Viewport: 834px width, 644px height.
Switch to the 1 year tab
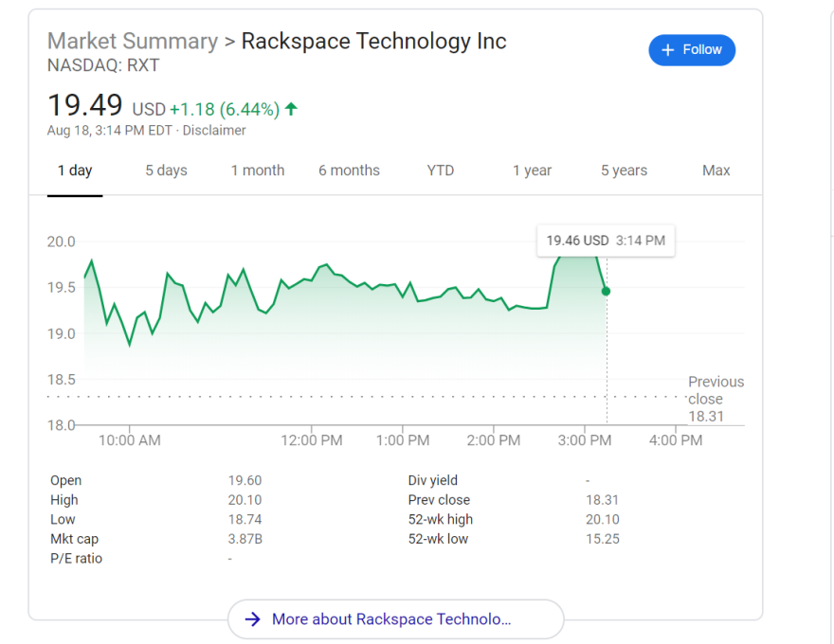point(532,170)
